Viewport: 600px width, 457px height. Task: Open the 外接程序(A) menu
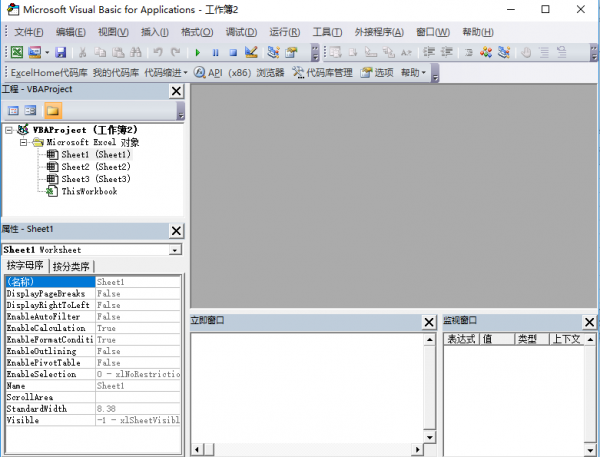(379, 32)
